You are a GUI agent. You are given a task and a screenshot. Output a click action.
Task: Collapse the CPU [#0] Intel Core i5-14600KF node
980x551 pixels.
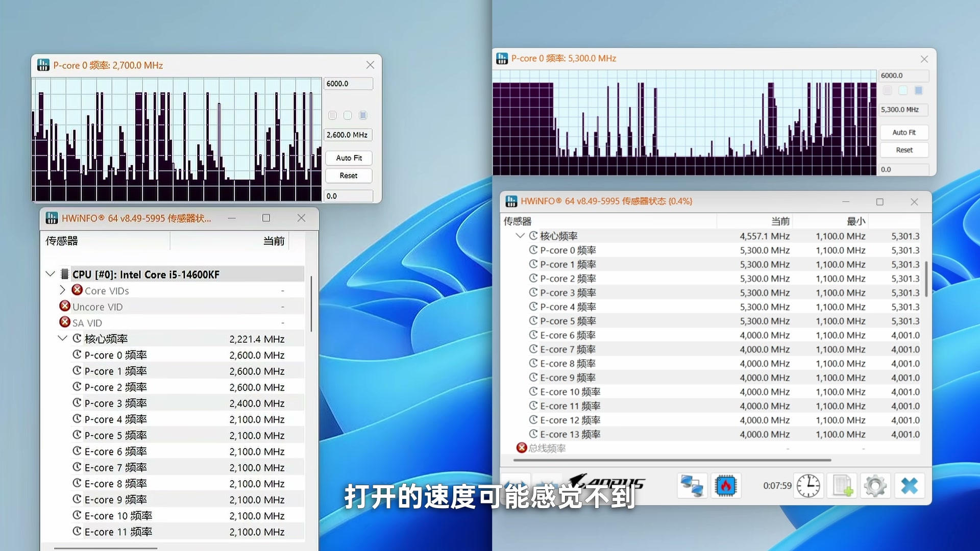[50, 274]
